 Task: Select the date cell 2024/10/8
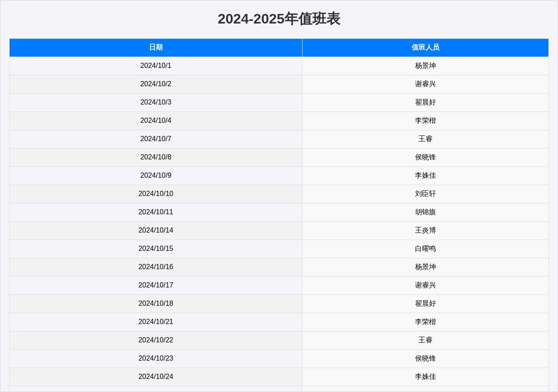coord(156,157)
